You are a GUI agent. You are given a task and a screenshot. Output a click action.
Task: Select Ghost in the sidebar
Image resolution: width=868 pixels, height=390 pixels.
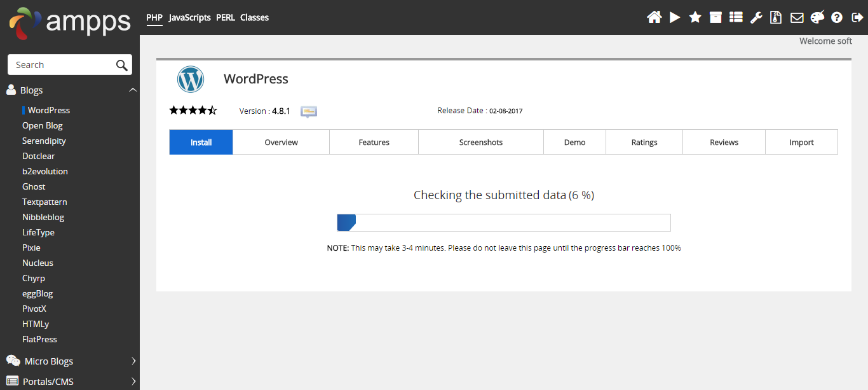34,186
